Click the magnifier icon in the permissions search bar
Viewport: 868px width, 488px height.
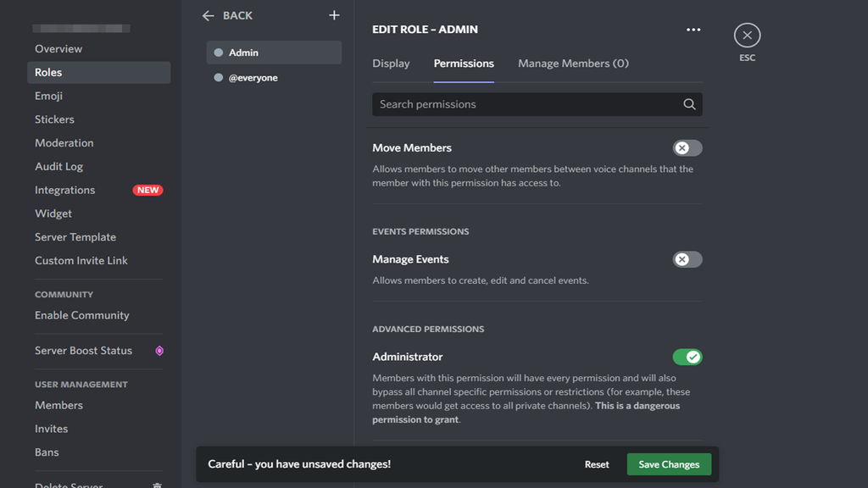(x=689, y=103)
